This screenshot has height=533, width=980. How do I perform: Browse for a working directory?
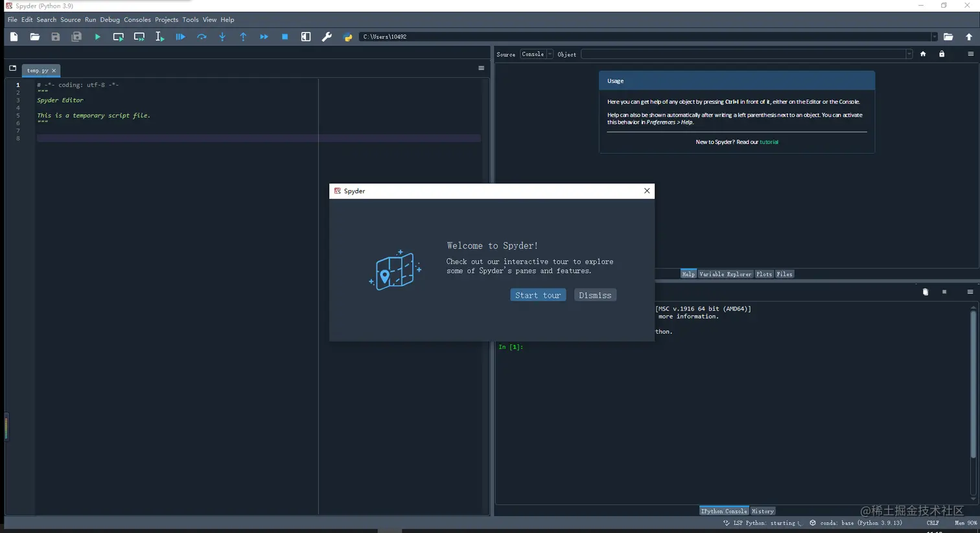tap(948, 37)
